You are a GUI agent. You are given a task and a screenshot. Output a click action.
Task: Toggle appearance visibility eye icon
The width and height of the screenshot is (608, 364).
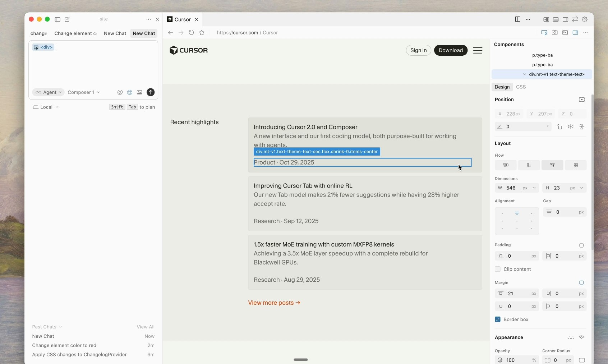581,337
